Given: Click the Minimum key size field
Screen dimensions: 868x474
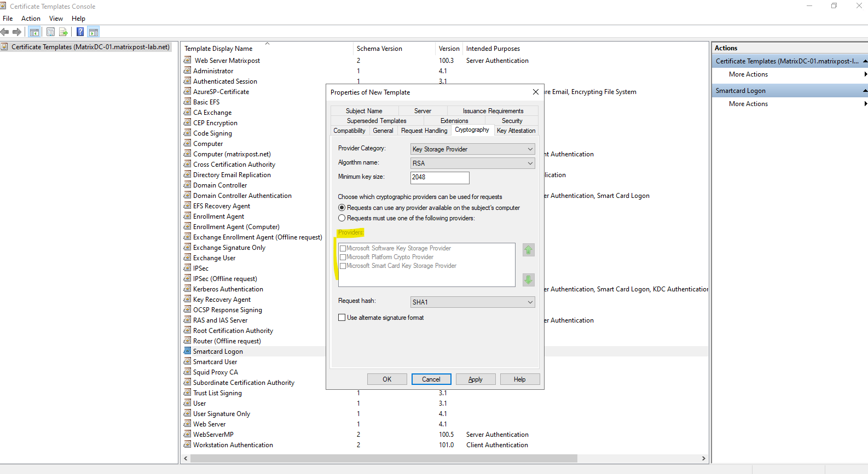Looking at the screenshot, I should [x=439, y=177].
